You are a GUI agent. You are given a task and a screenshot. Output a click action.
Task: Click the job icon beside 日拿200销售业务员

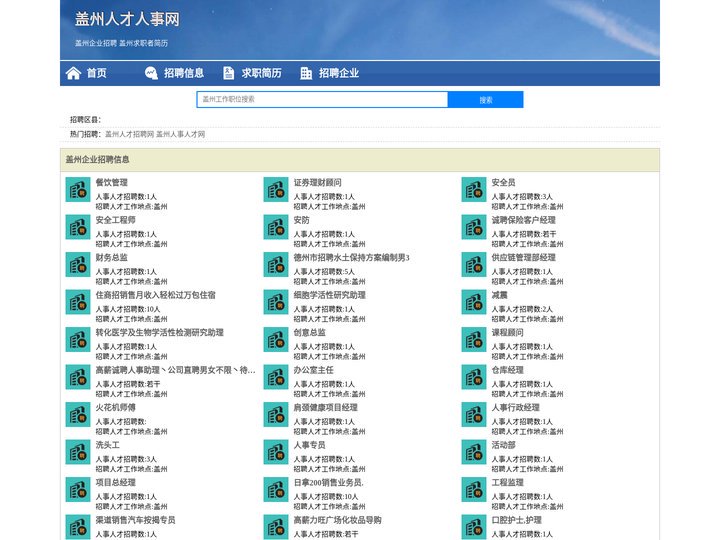pyautogui.click(x=276, y=489)
